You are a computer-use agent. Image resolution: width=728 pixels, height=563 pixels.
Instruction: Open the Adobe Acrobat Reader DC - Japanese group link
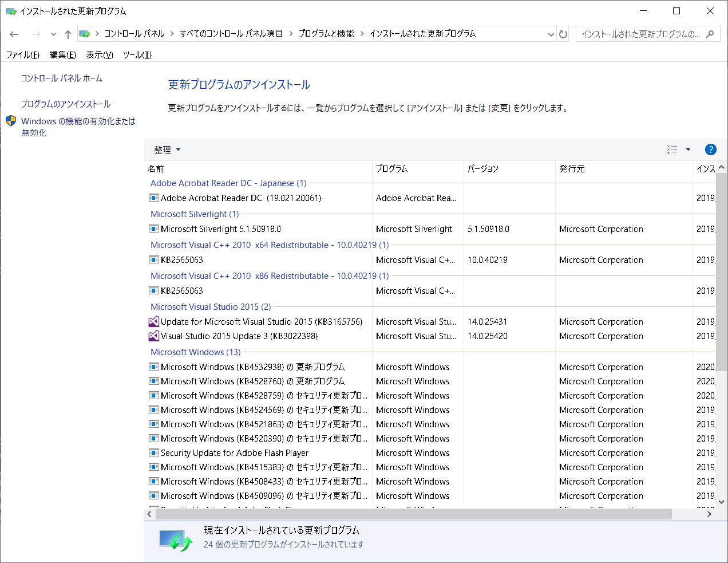[228, 183]
